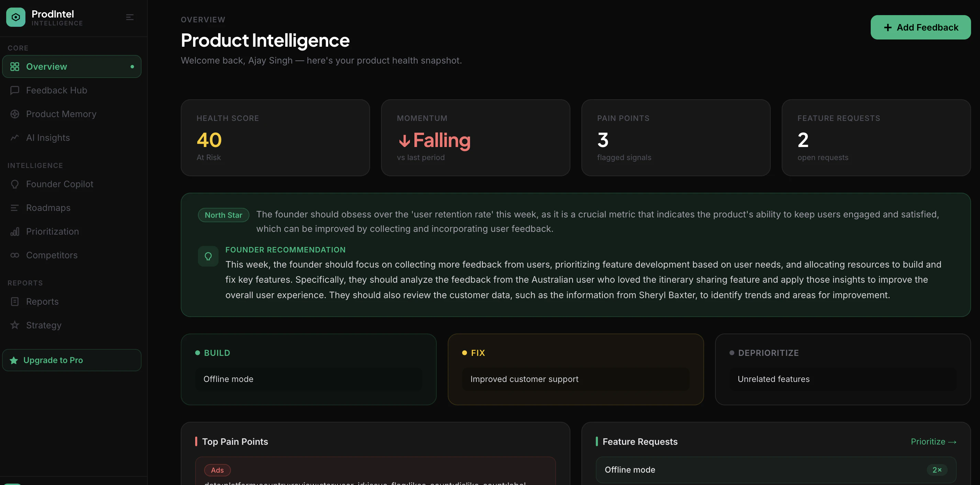Select the Feature Requests stat card
The image size is (980, 485).
[x=876, y=138]
